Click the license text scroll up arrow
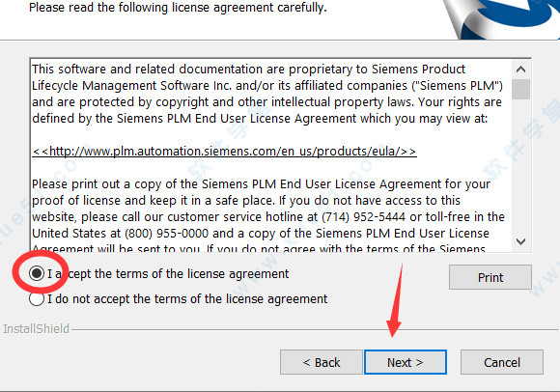 click(x=520, y=70)
